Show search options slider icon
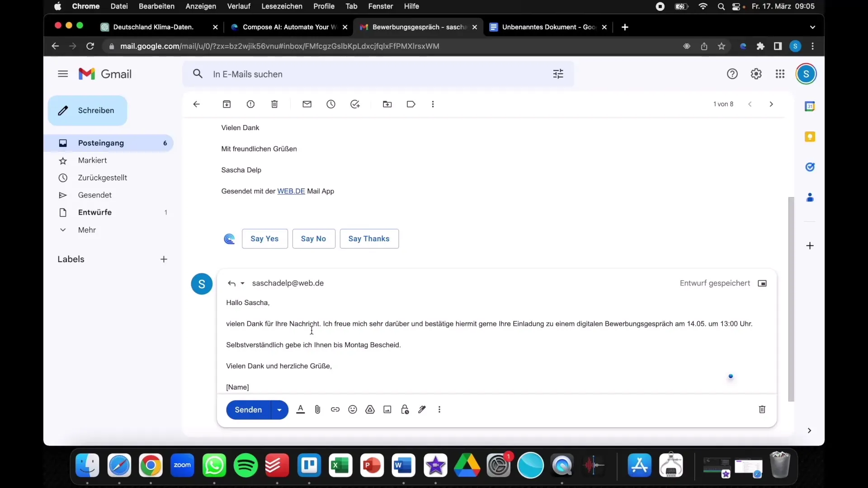 (558, 74)
